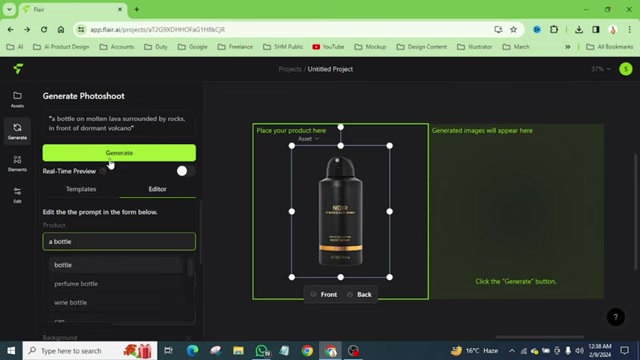Click the canvas horizontal scrollbar
The image size is (640, 360).
(x=540, y=337)
